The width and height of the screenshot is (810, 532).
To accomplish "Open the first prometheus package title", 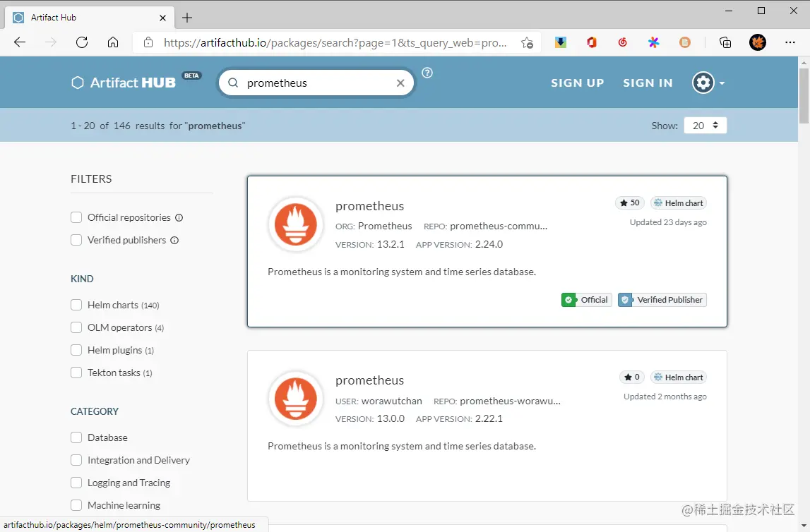I will pos(370,206).
